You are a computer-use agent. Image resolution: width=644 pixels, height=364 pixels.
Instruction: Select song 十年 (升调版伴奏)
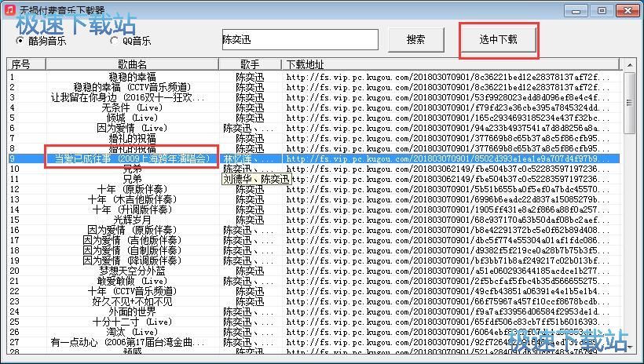132,209
